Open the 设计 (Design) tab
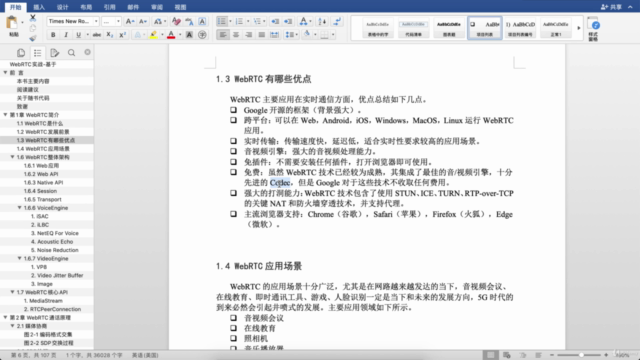The image size is (640, 360). [62, 7]
